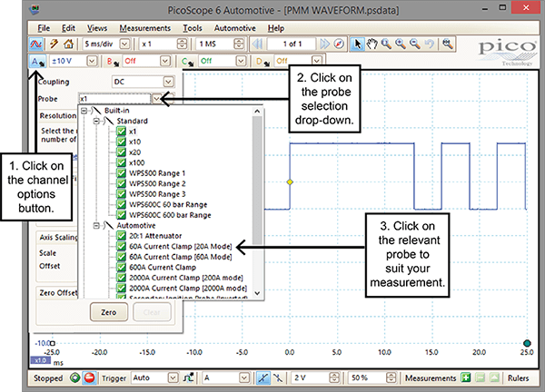
Task: Toggle checkbox for 2000A Current Clamp [2000A mode]
Action: click(121, 288)
